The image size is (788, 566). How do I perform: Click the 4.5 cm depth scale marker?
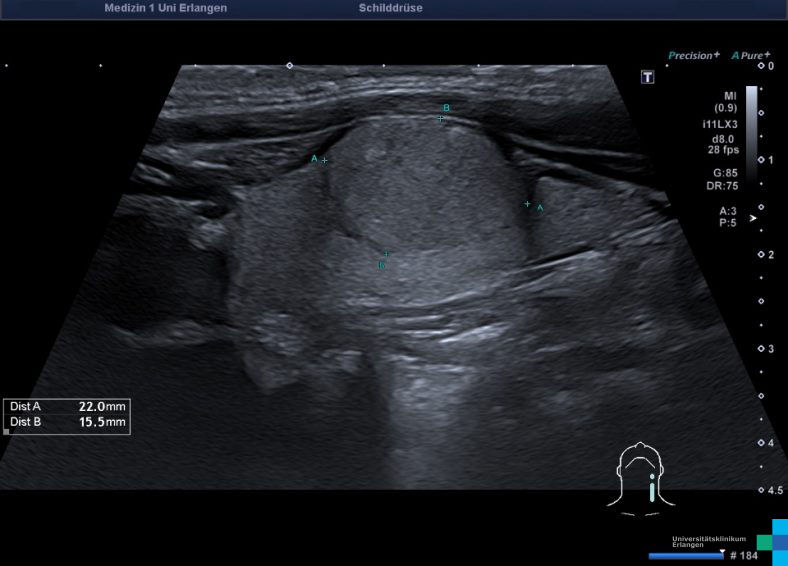coord(773,490)
